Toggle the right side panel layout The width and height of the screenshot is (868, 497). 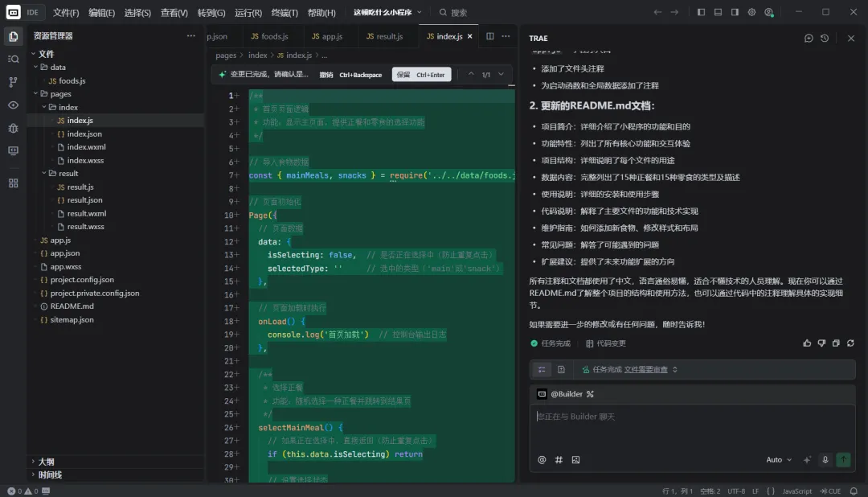tap(735, 12)
